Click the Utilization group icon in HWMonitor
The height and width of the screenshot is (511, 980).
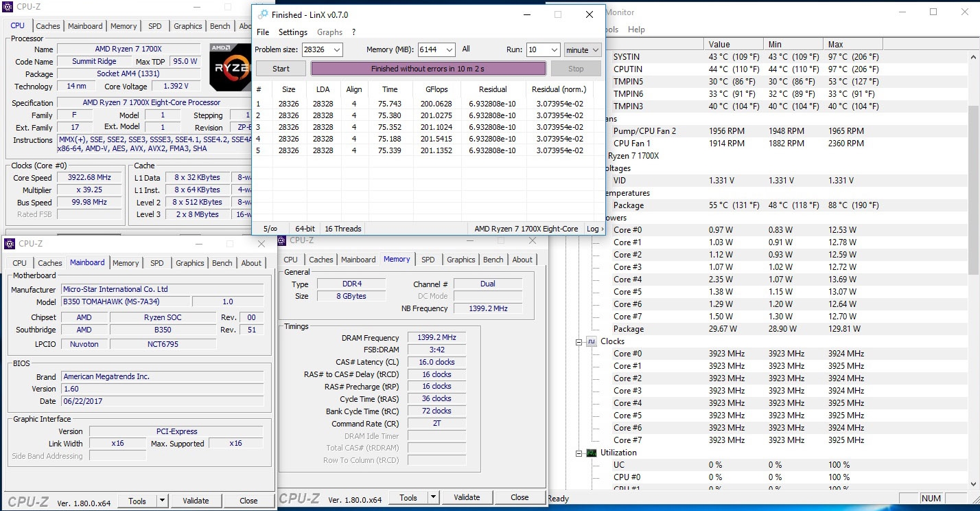(591, 453)
